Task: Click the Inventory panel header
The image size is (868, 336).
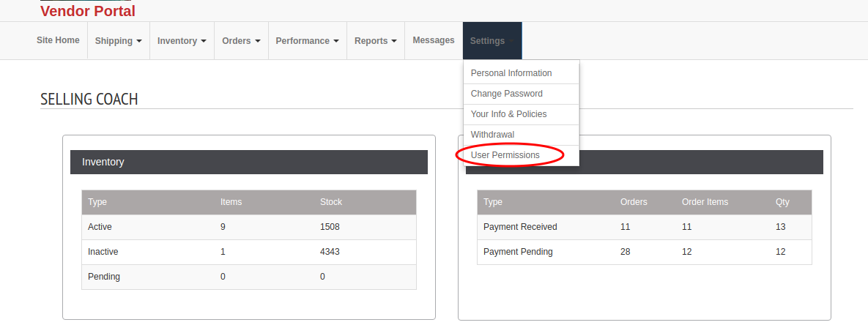Action: tap(249, 163)
